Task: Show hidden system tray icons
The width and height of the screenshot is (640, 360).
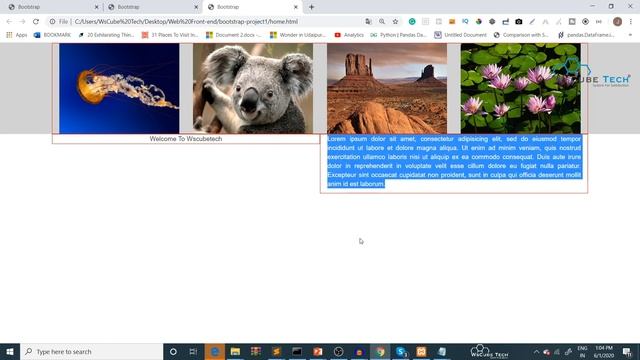Action: pyautogui.click(x=536, y=351)
